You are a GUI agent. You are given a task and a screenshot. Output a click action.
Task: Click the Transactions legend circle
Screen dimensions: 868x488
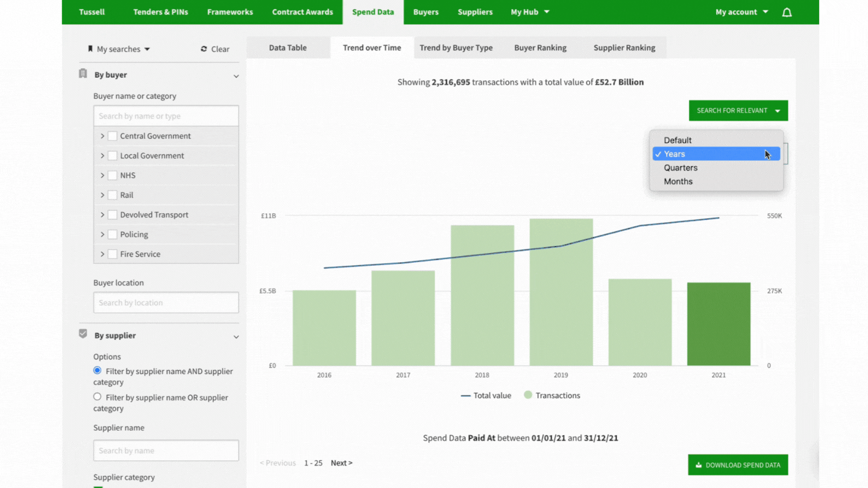pos(528,395)
